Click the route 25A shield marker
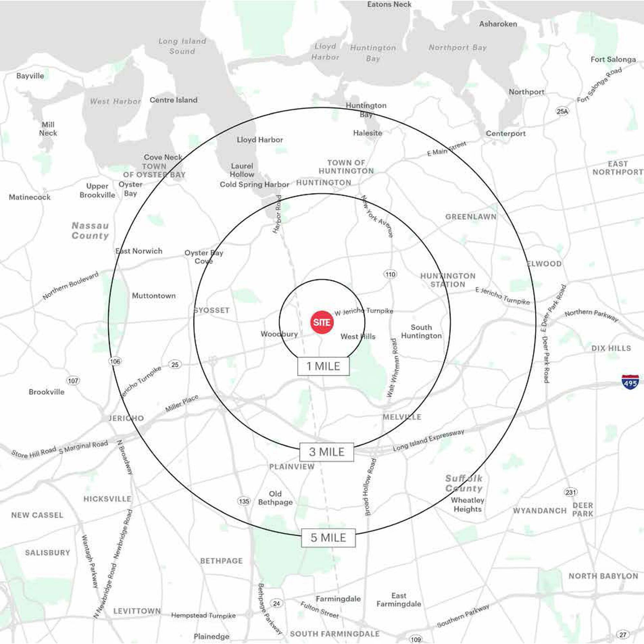 click(x=562, y=111)
